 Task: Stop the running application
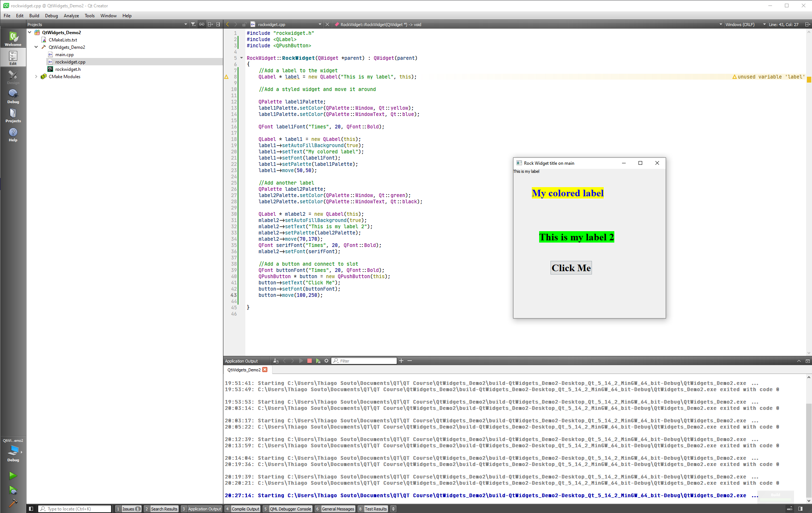point(310,361)
